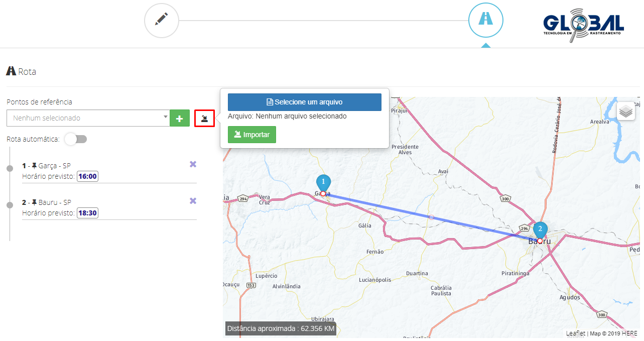The width and height of the screenshot is (644, 341).
Task: Click the road route step icon
Action: [x=485, y=20]
